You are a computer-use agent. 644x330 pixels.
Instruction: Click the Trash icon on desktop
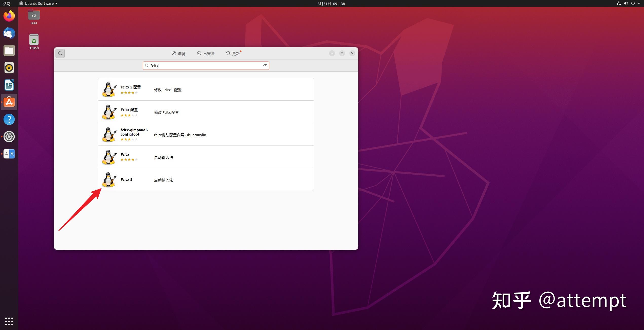pos(34,41)
